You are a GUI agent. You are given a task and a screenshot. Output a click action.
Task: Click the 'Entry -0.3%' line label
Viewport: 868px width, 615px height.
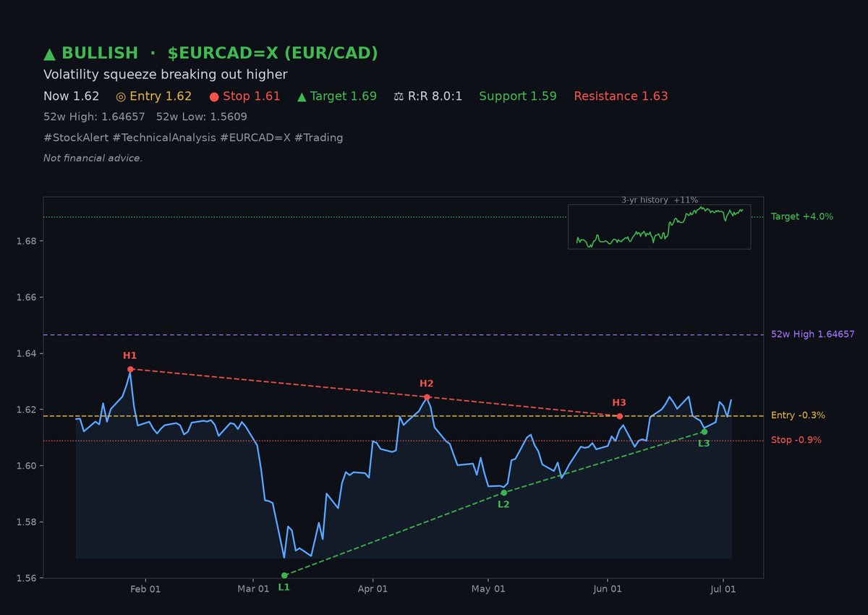tap(798, 415)
